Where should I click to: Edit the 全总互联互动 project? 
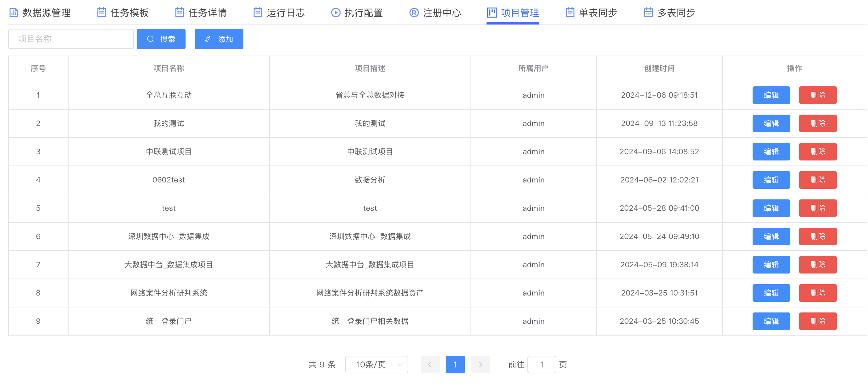click(x=771, y=95)
